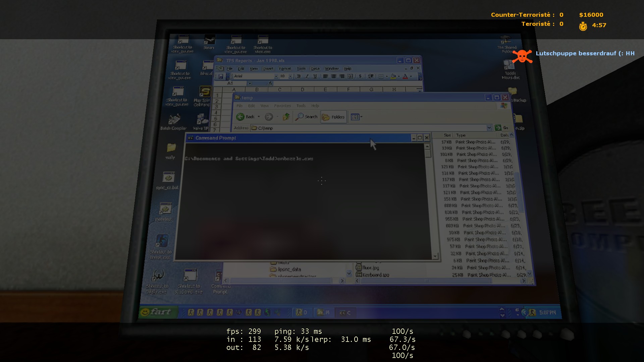The width and height of the screenshot is (644, 362).
Task: Open File menu in Excel window
Action: (229, 69)
